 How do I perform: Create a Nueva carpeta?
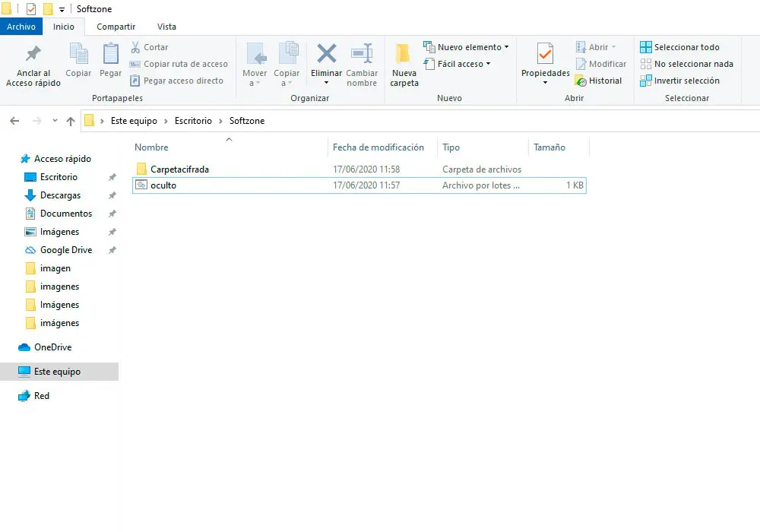pos(404,65)
